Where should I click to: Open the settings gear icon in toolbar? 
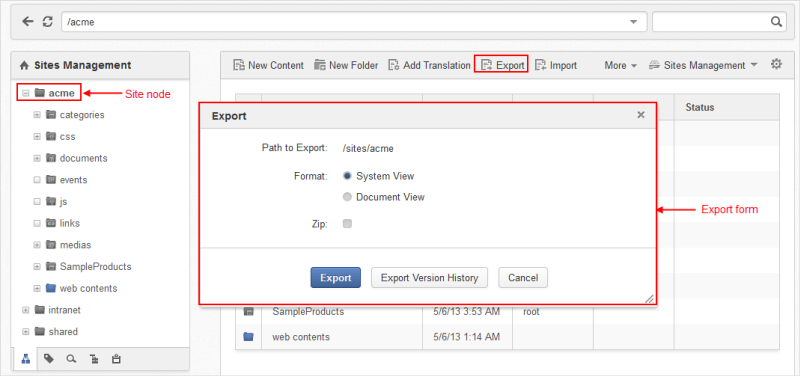point(776,64)
